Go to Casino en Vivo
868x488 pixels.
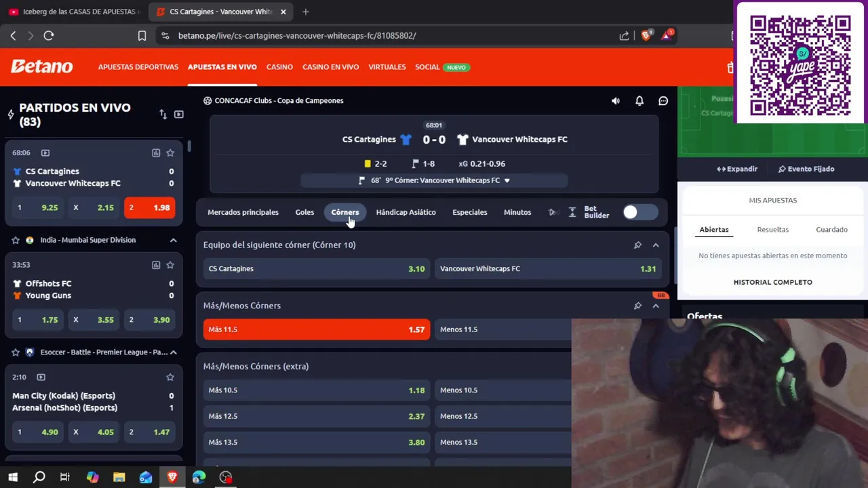click(x=330, y=67)
